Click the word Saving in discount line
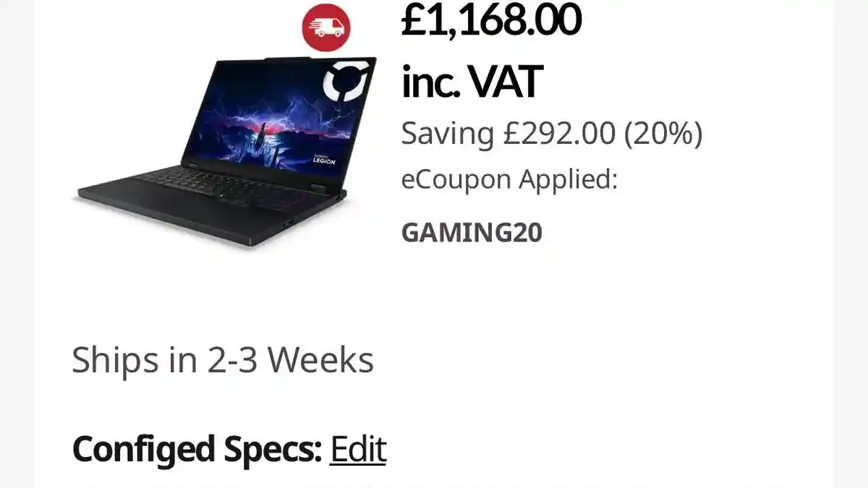 pos(448,134)
